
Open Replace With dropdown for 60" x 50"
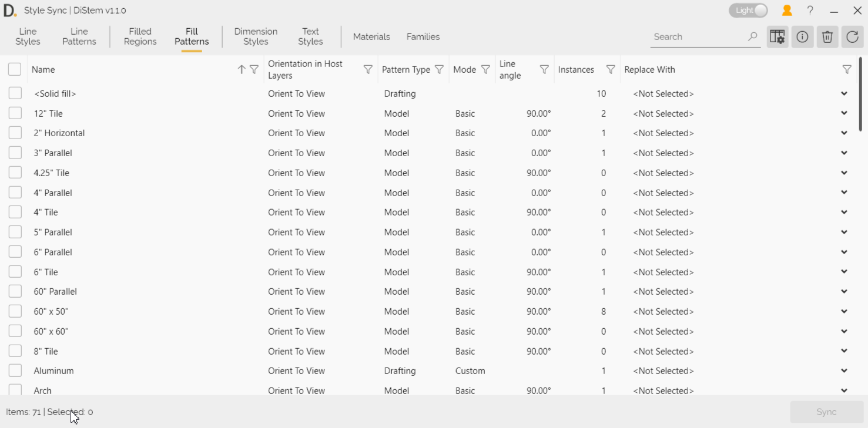pos(844,312)
